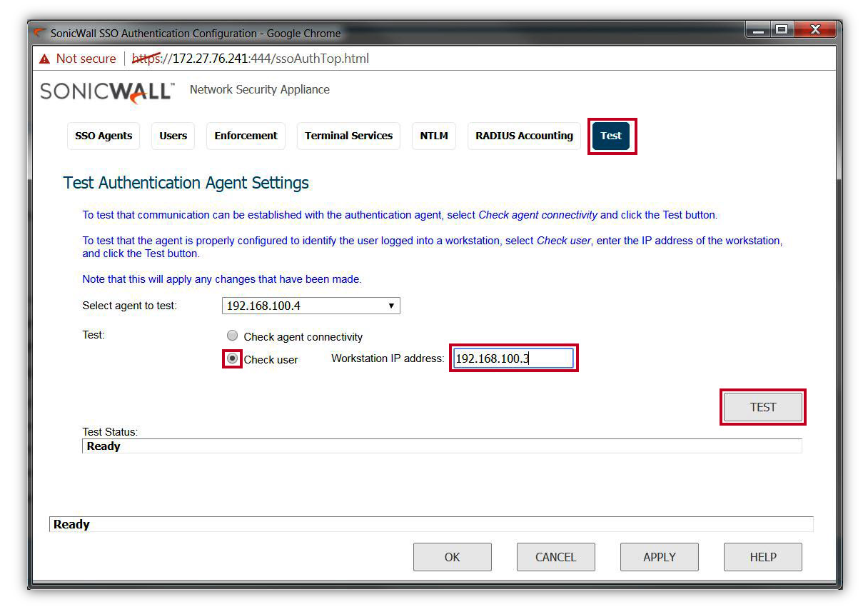Minimize the Chrome window
This screenshot has height=612, width=868.
point(758,30)
